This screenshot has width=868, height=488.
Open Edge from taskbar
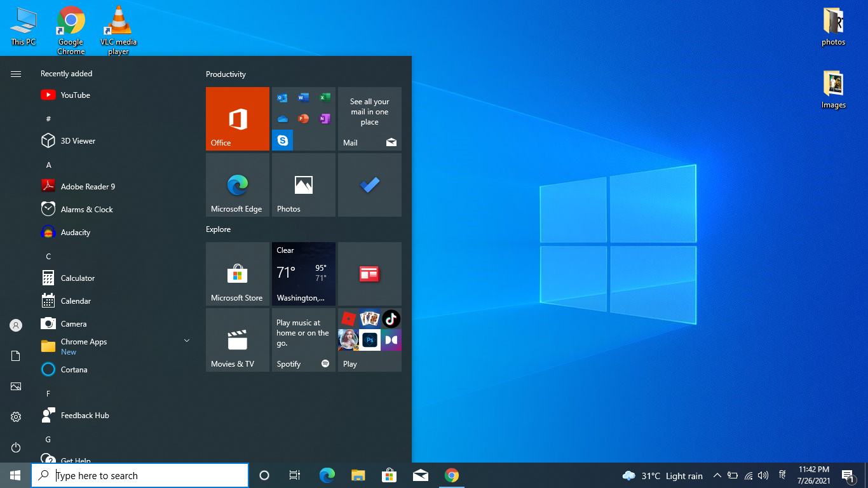coord(327,475)
